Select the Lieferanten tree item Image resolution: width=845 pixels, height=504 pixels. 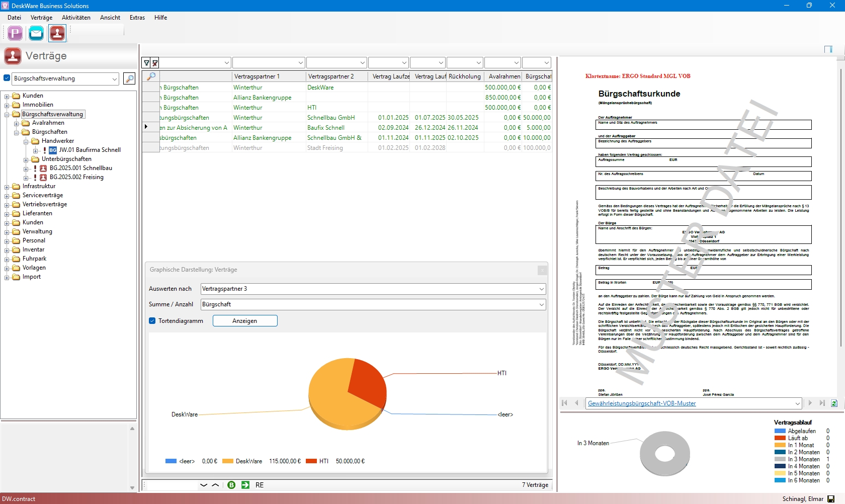(x=37, y=213)
